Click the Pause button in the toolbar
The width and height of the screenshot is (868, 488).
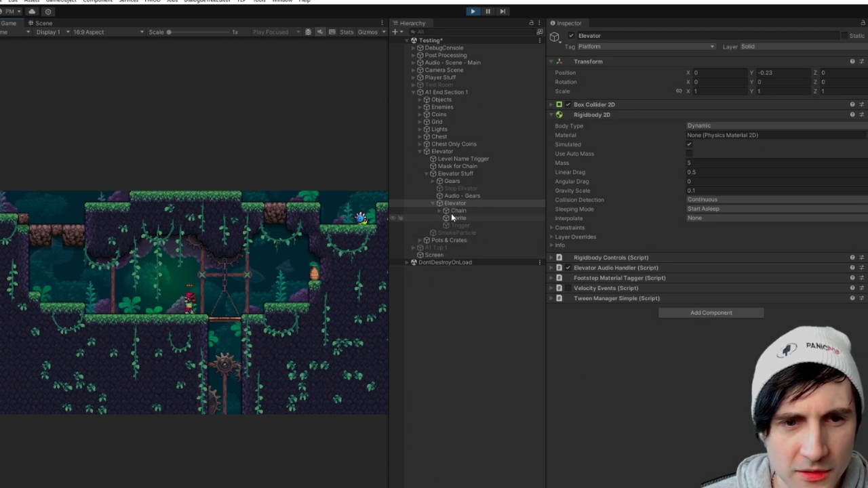488,11
